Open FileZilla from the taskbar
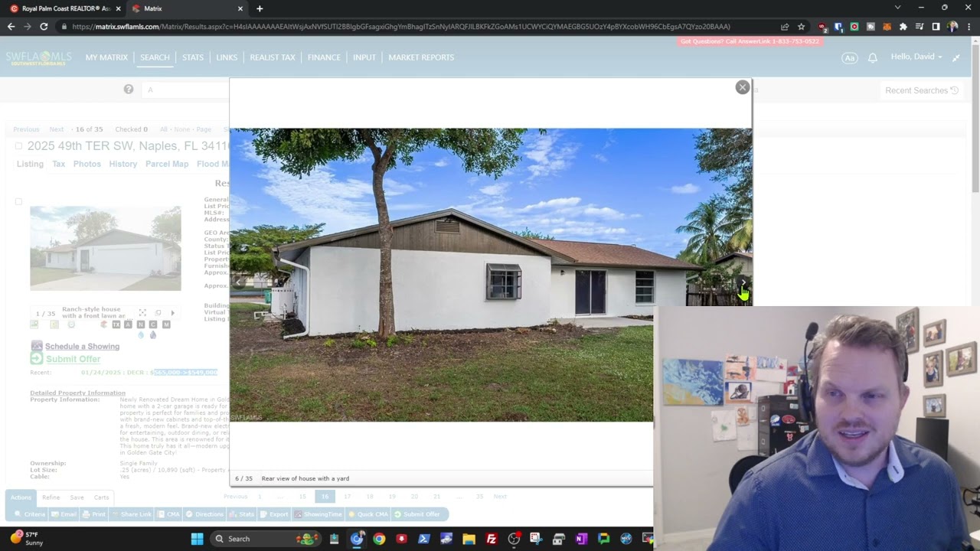Screen dimensions: 980x551 point(492,539)
